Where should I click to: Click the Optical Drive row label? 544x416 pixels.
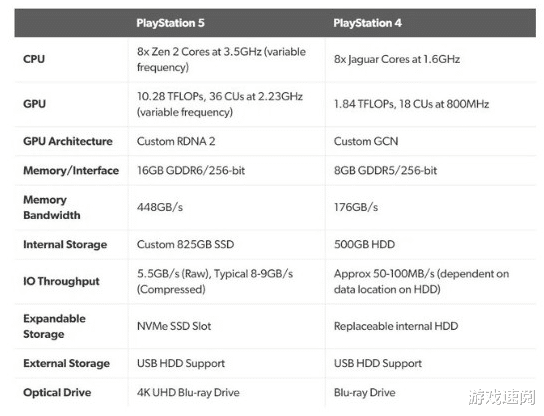[57, 392]
